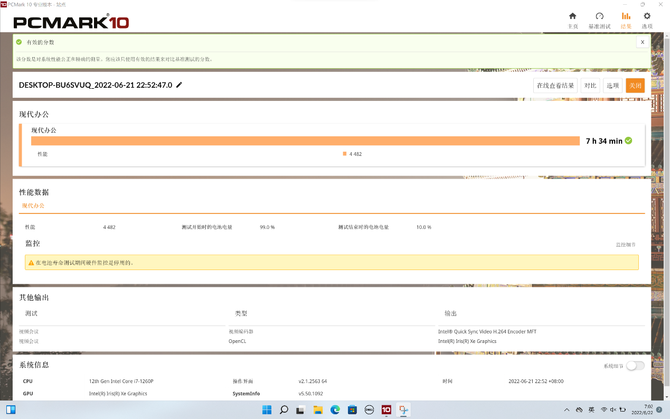
Task: Open 监控 details link on the right
Action: (x=625, y=244)
